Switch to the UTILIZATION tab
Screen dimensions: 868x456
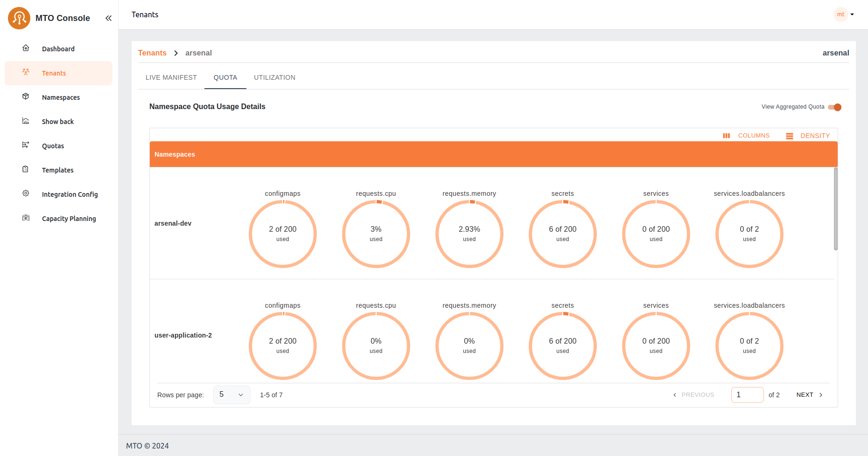coord(274,77)
